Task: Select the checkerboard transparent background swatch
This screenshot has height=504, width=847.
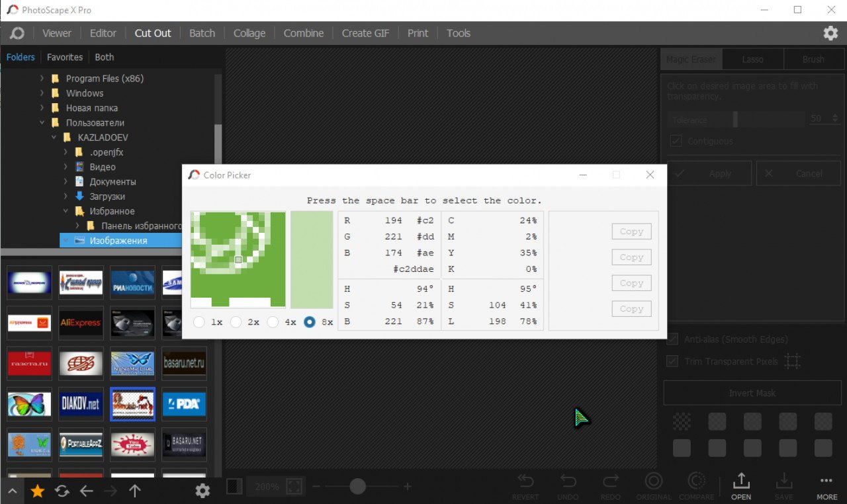Action: (682, 421)
